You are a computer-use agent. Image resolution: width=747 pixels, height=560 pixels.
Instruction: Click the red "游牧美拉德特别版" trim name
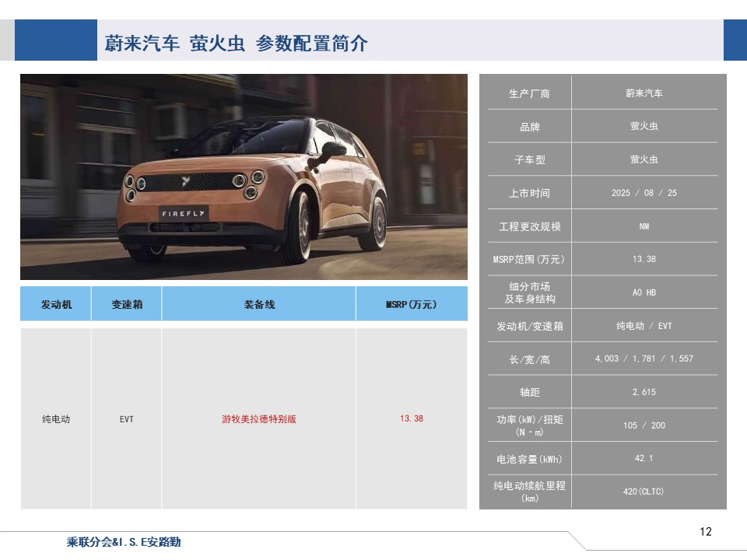click(259, 419)
